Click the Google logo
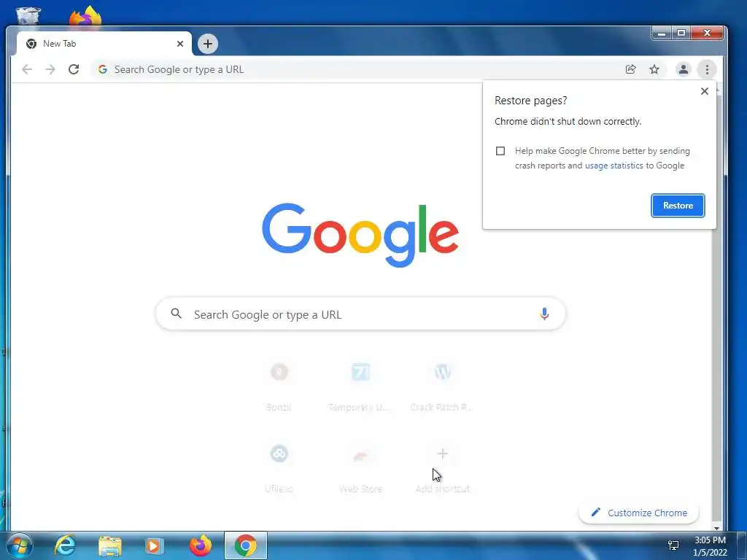 click(360, 235)
